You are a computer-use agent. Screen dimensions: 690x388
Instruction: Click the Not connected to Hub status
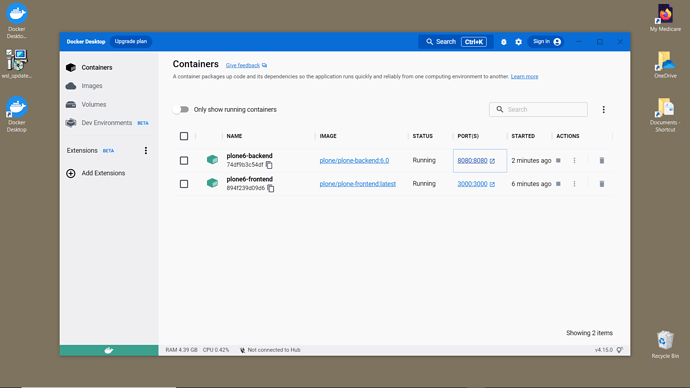[270, 350]
